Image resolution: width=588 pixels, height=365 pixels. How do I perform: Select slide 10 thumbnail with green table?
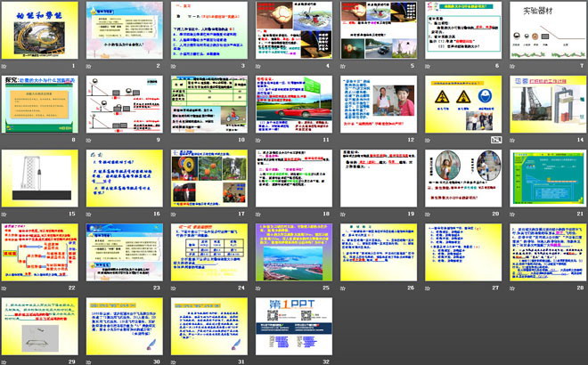click(209, 104)
